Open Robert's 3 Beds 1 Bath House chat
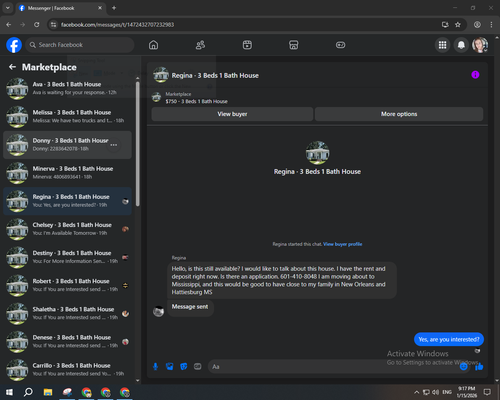The width and height of the screenshot is (500, 400). point(68,285)
